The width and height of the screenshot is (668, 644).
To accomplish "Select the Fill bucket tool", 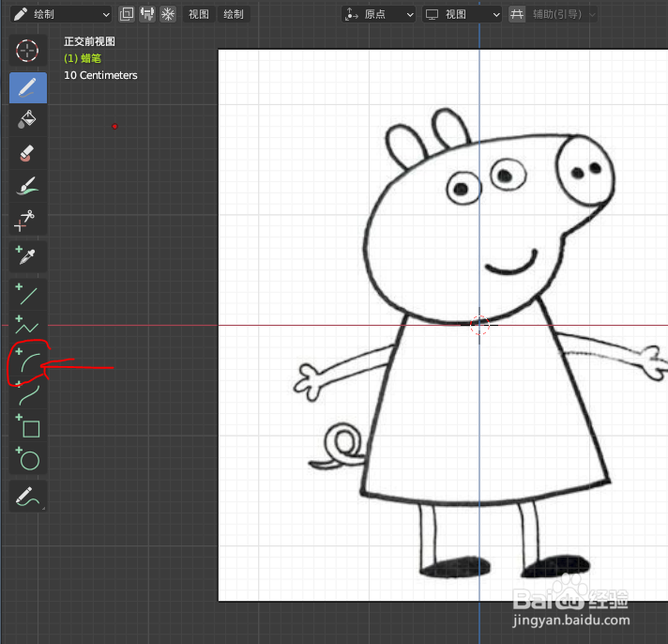I will click(28, 120).
